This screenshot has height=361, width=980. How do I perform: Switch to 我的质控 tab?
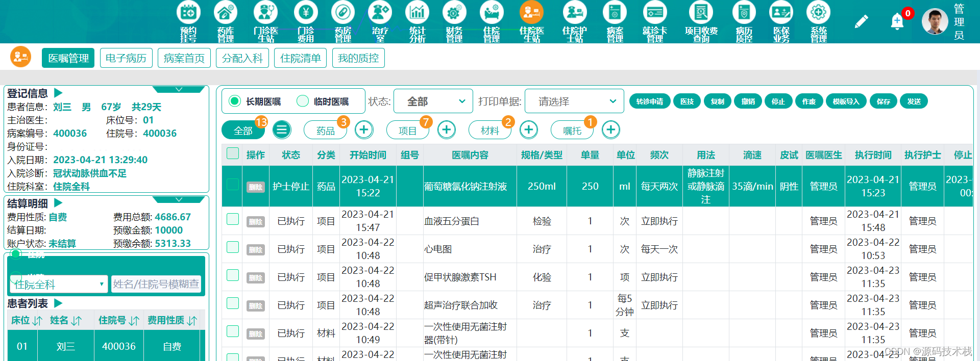[x=358, y=58]
